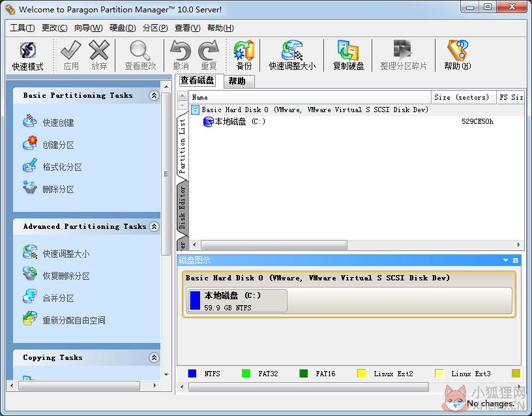This screenshot has height=416, width=532.
Task: Sort by Name column header
Action: [x=310, y=97]
